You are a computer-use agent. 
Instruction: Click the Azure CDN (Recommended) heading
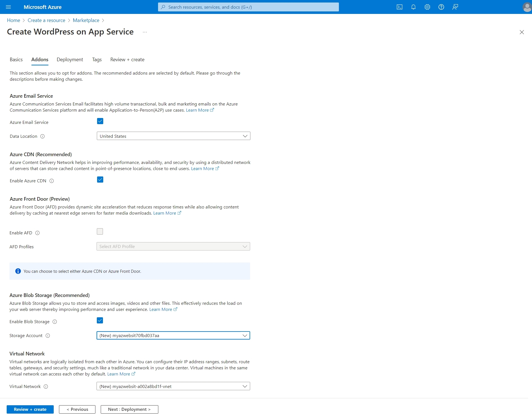point(41,154)
